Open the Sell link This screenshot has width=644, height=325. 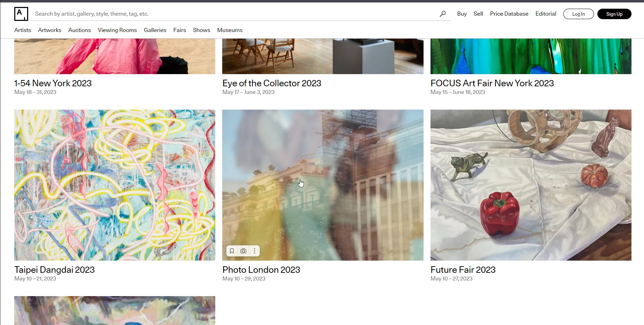pyautogui.click(x=478, y=14)
